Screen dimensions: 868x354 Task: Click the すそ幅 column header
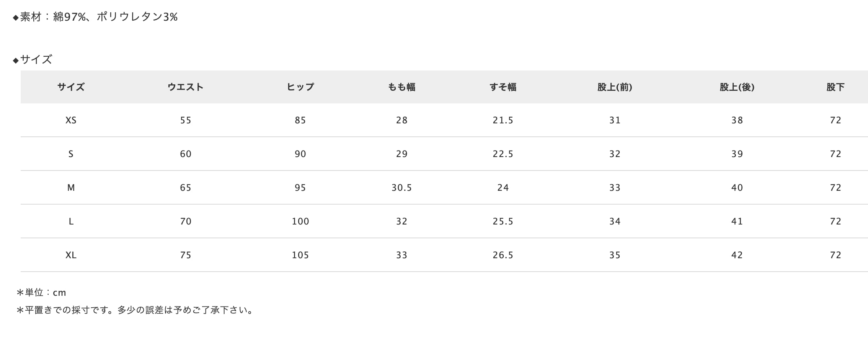tap(503, 87)
